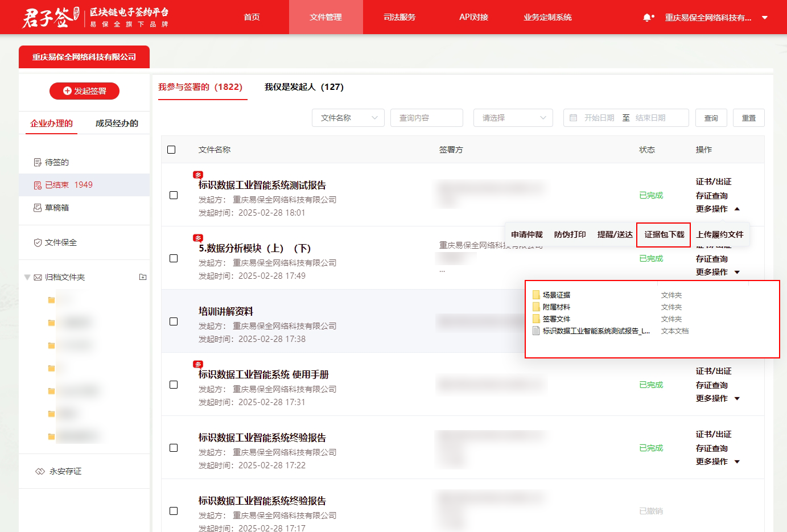Click the 签署文件 folder icon
This screenshot has width=787, height=532.
536,319
